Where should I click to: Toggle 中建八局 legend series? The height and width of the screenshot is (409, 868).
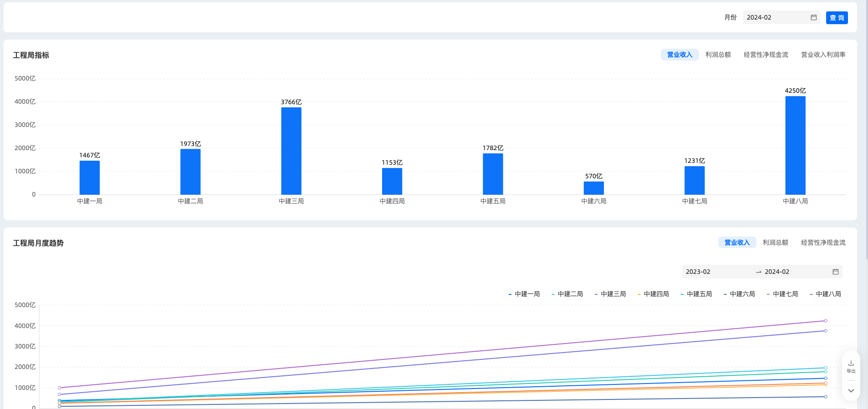pyautogui.click(x=825, y=294)
